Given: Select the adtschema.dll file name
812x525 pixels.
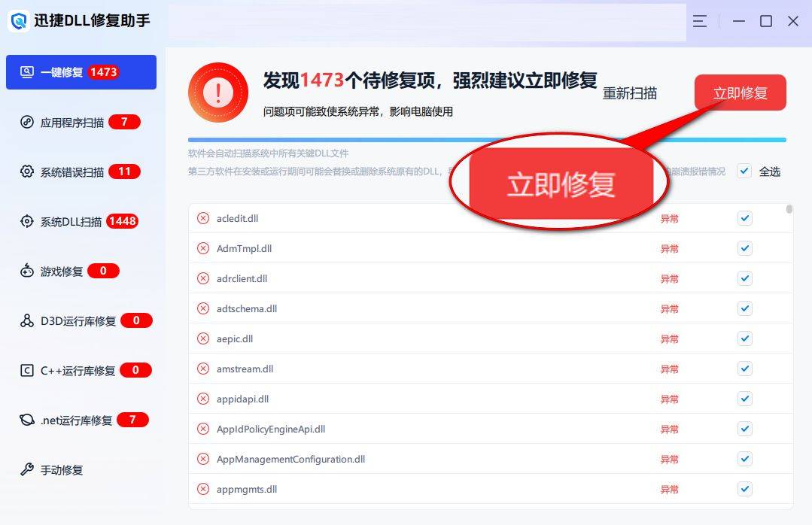Looking at the screenshot, I should pos(247,308).
